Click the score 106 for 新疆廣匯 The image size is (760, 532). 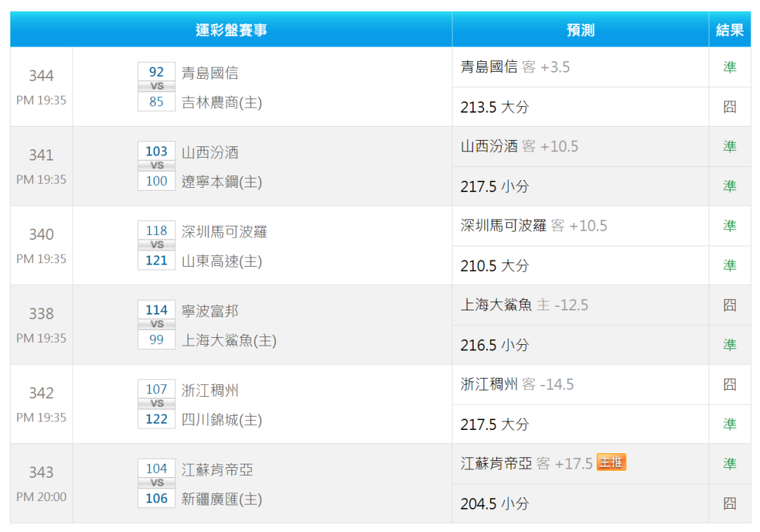coord(156,498)
